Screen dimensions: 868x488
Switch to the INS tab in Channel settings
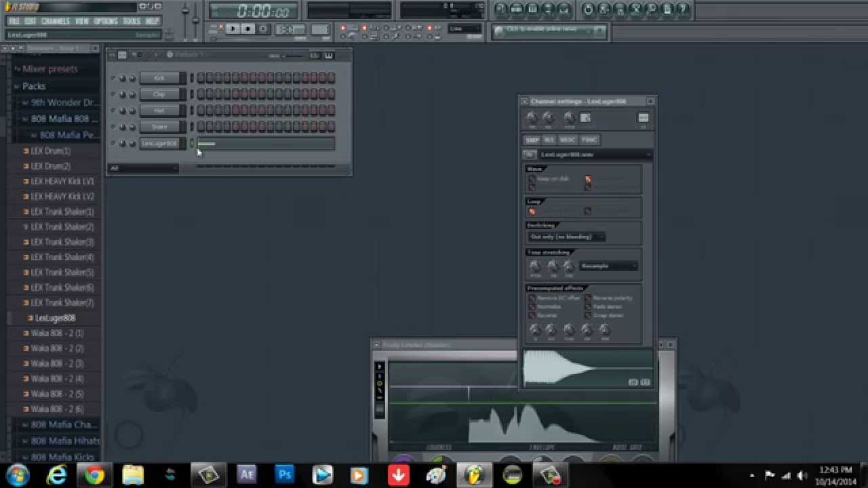[549, 140]
